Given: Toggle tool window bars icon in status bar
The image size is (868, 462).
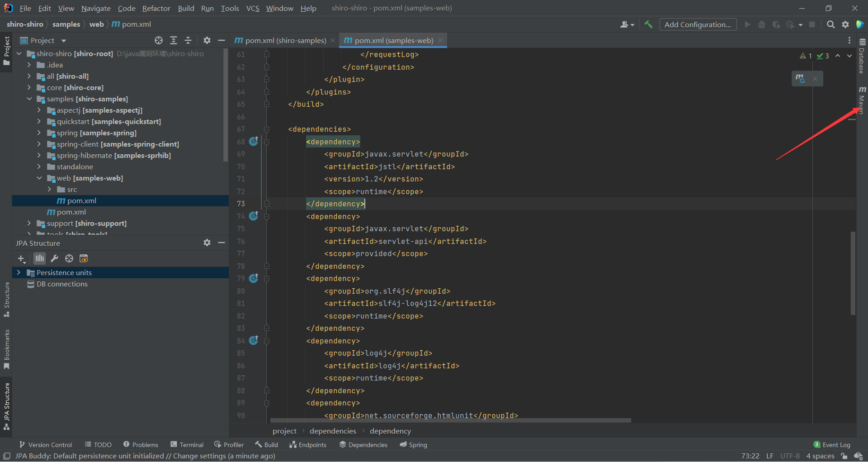Looking at the screenshot, I should click(7, 456).
